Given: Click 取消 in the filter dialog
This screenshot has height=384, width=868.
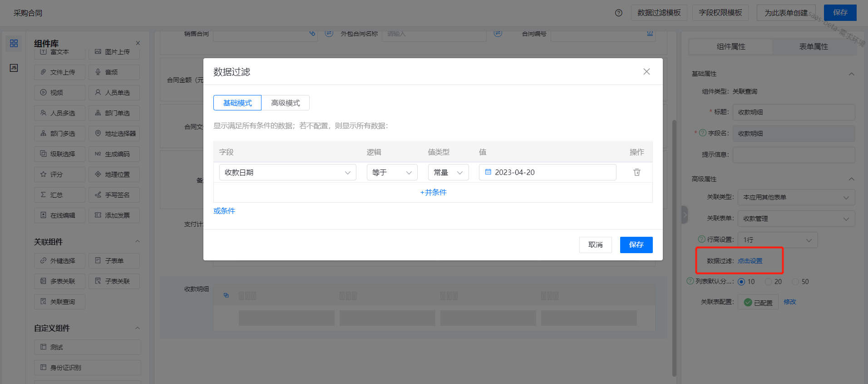Looking at the screenshot, I should point(596,245).
